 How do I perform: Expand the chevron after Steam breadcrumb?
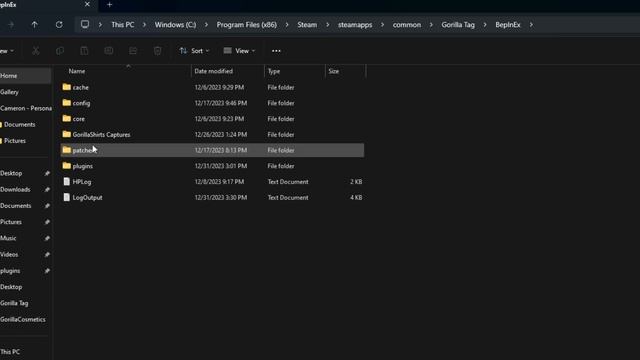click(x=327, y=25)
